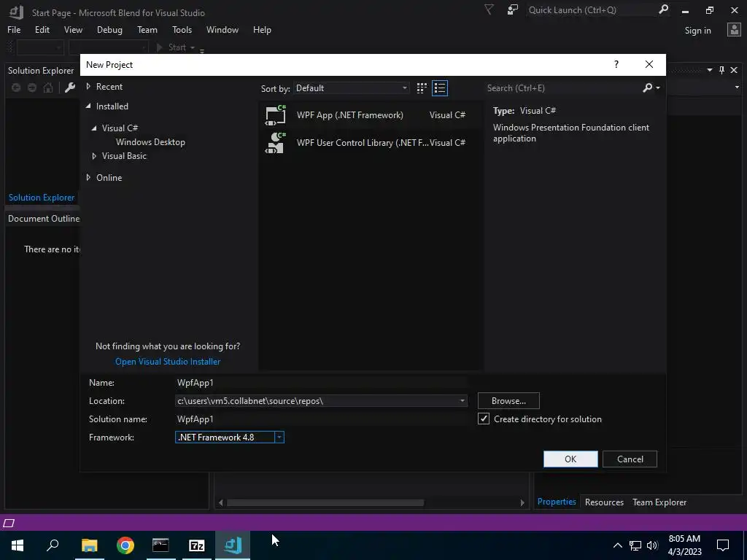Screen dimensions: 747x560
Task: Click the WPF User Control Library icon
Action: pos(275,143)
